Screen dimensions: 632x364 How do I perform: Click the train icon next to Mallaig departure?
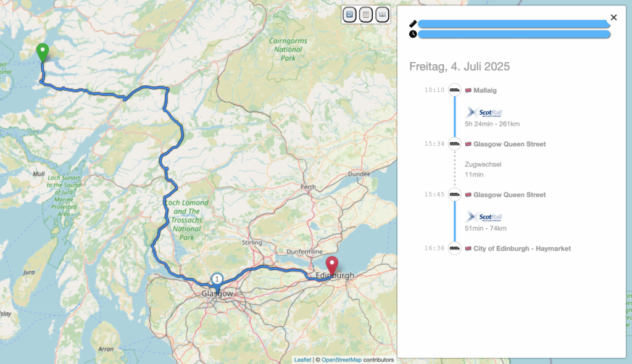(x=455, y=90)
